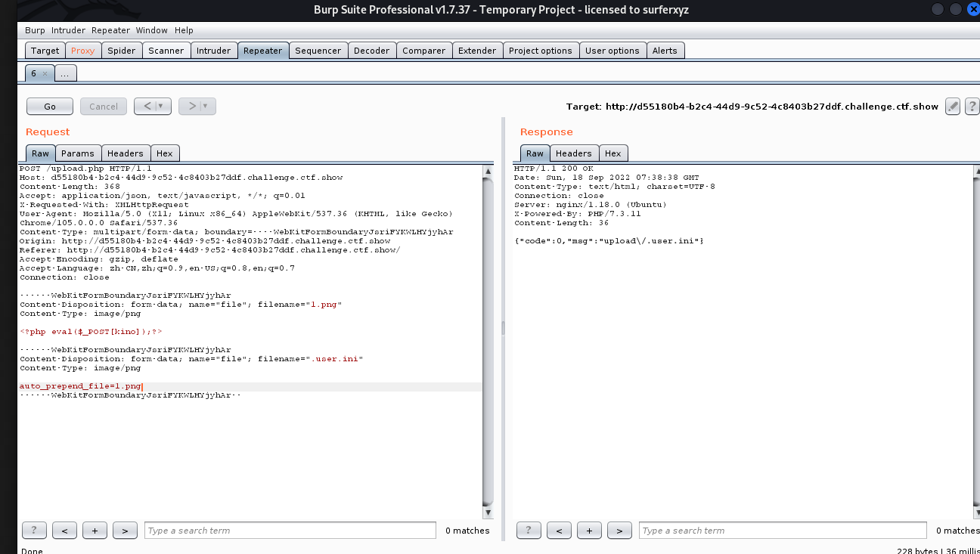The width and height of the screenshot is (980, 554).
Task: Click the plus button in response search bar
Action: pyautogui.click(x=589, y=531)
